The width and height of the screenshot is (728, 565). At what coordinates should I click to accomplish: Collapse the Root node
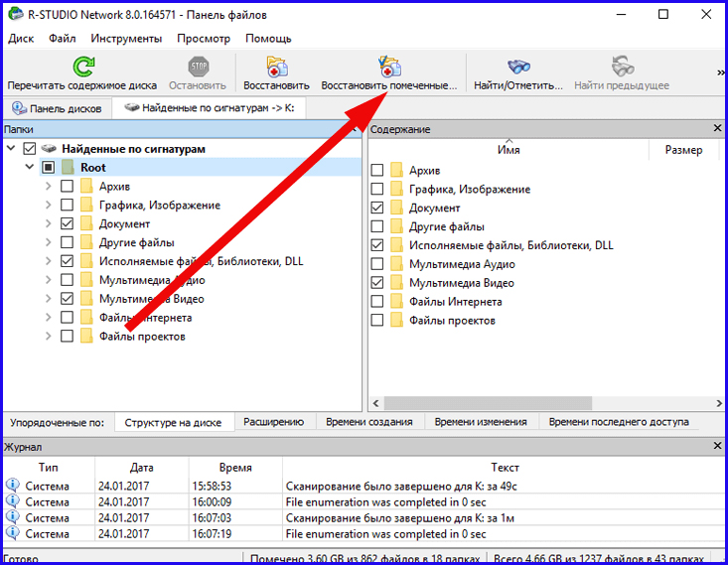tap(30, 167)
